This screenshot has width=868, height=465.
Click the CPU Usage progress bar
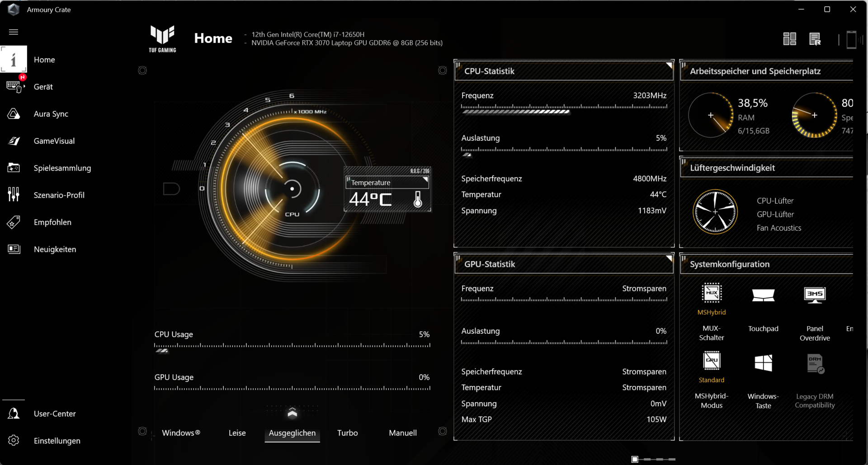coord(292,347)
